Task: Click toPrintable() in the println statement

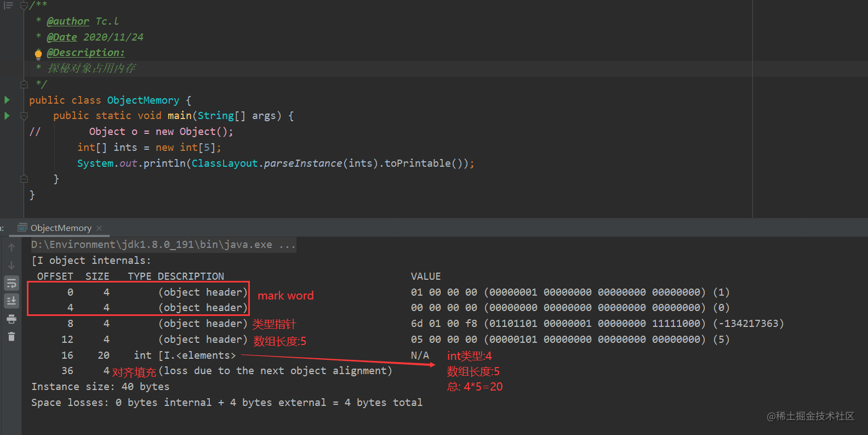Action: (x=424, y=163)
